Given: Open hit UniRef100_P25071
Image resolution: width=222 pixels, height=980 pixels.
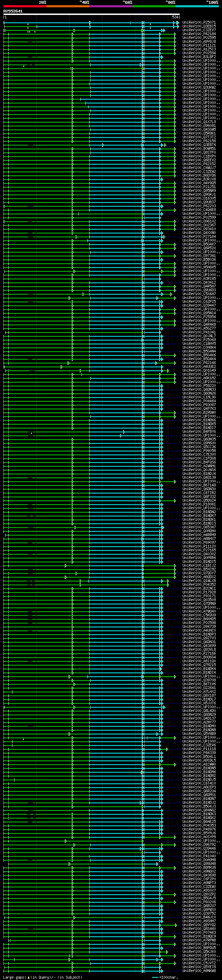Looking at the screenshot, I should tap(199, 23).
